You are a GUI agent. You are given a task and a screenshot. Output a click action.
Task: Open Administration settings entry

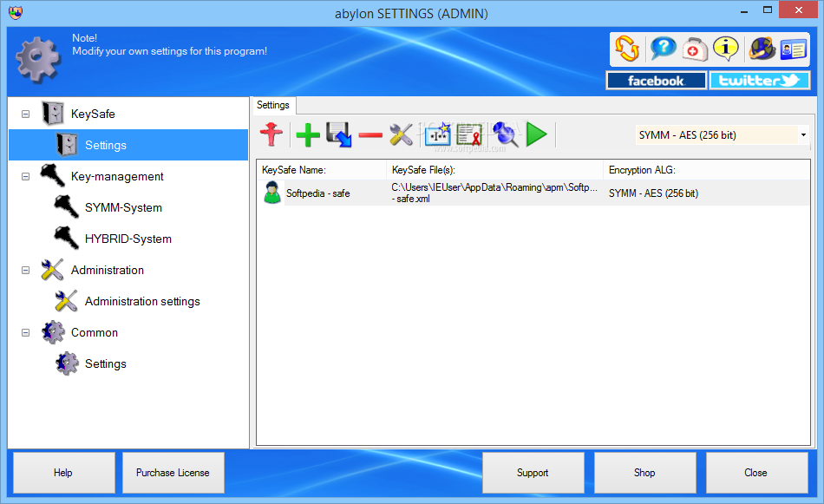tap(142, 301)
